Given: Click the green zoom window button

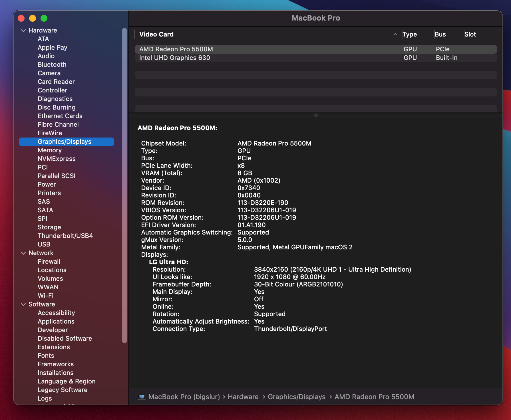Looking at the screenshot, I should [44, 19].
